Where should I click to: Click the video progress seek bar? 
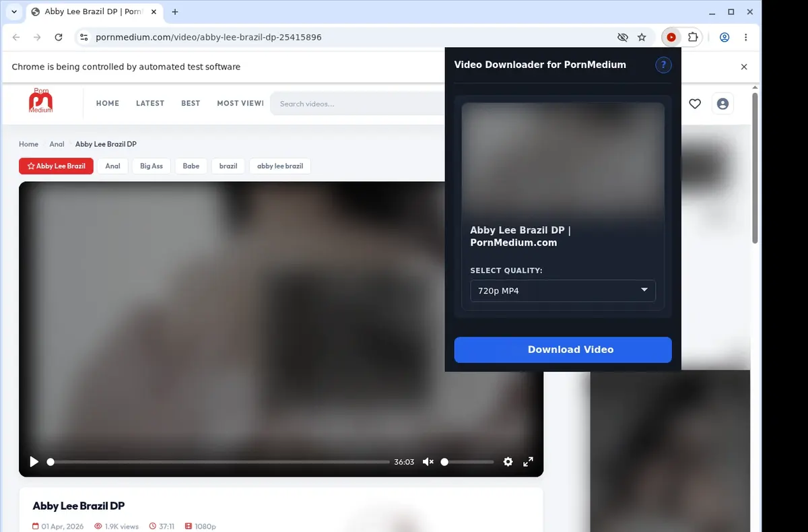pyautogui.click(x=219, y=462)
